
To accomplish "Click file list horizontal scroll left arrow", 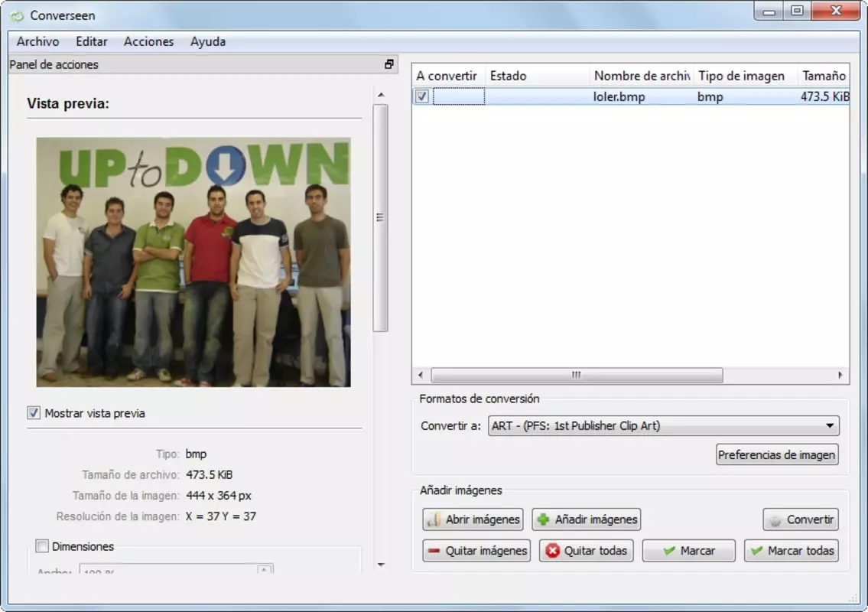I will (421, 375).
